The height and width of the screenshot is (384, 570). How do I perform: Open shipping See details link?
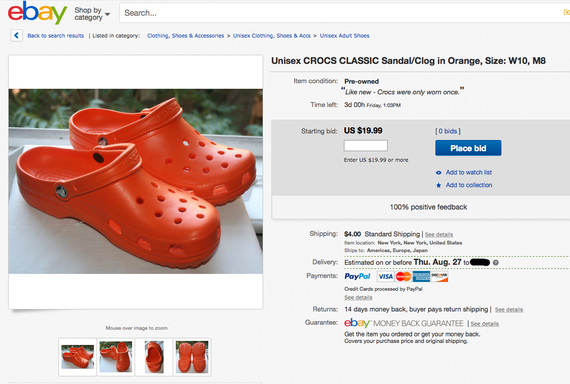pos(439,235)
